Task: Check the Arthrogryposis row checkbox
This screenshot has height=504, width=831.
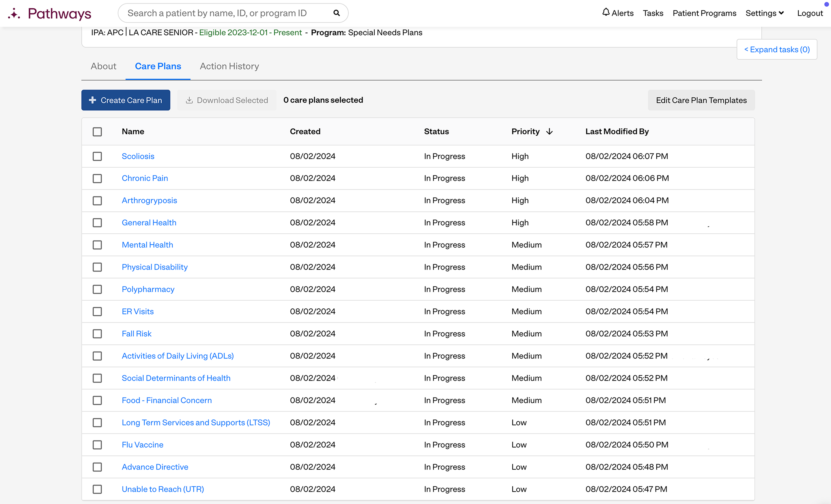Action: [x=97, y=201]
